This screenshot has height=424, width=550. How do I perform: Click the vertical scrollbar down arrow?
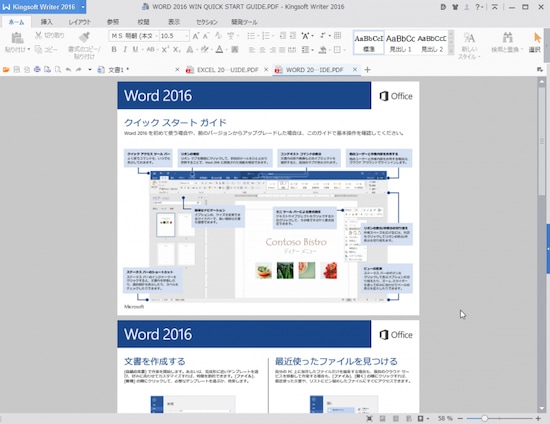[542, 409]
